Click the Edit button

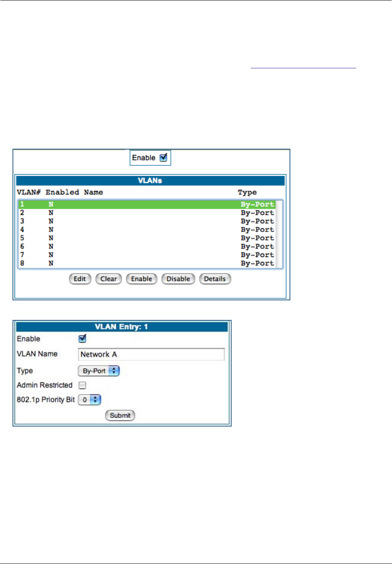pyautogui.click(x=80, y=279)
